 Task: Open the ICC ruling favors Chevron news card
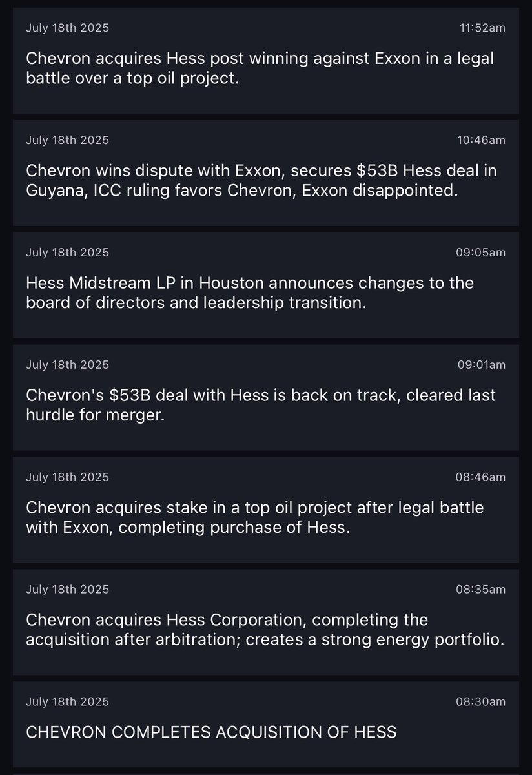click(266, 173)
